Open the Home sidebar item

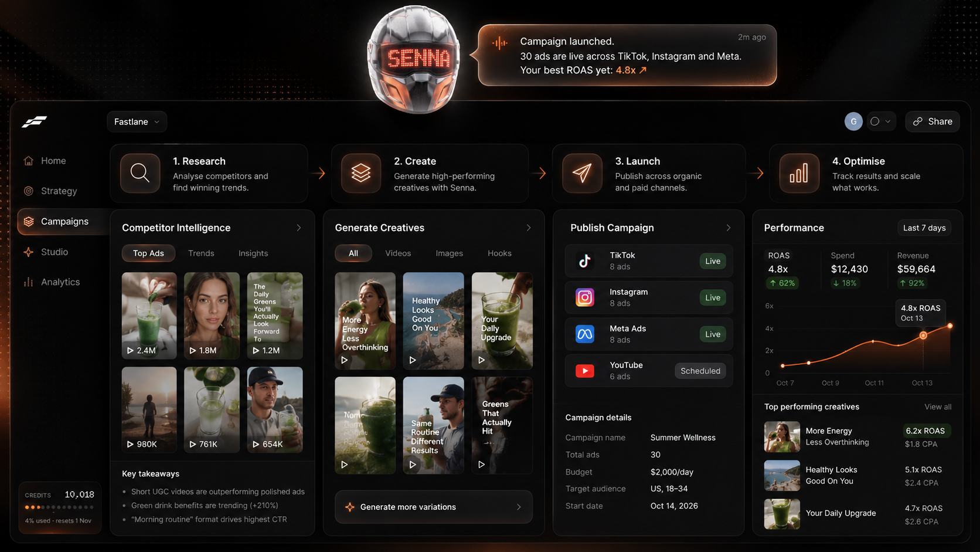[45, 161]
